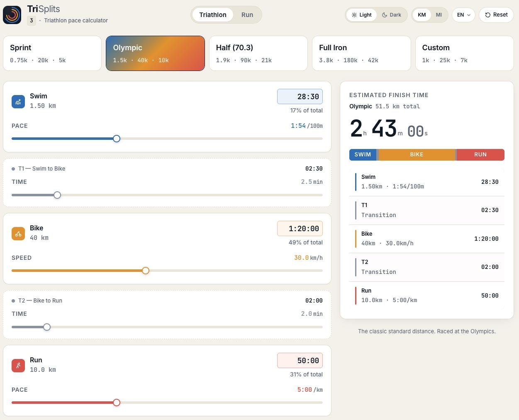Click the Bike speed slider handle
This screenshot has height=420, width=519.
coord(146,271)
